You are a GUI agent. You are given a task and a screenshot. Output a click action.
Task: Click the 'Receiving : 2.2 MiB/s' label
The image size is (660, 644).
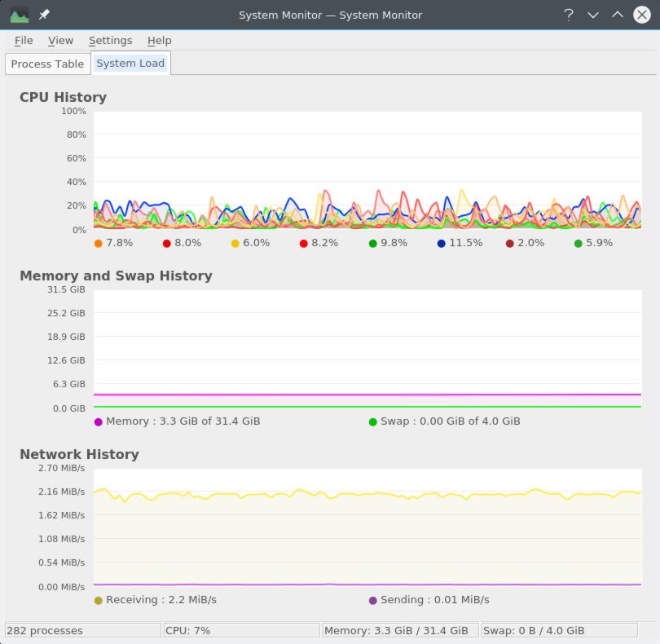click(161, 600)
